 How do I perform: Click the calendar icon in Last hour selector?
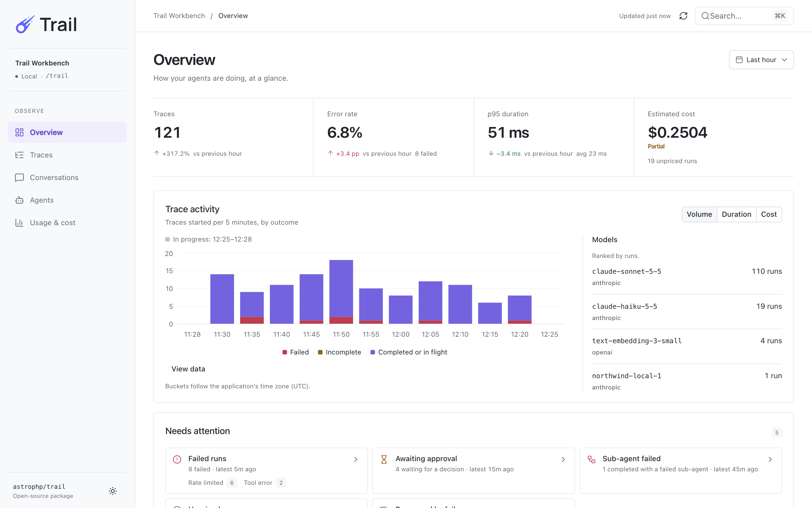739,60
